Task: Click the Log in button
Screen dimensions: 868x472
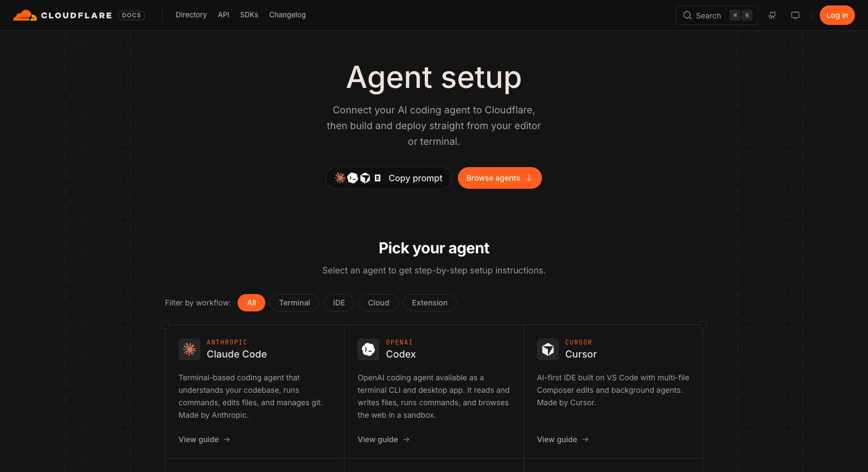Action: click(x=837, y=15)
